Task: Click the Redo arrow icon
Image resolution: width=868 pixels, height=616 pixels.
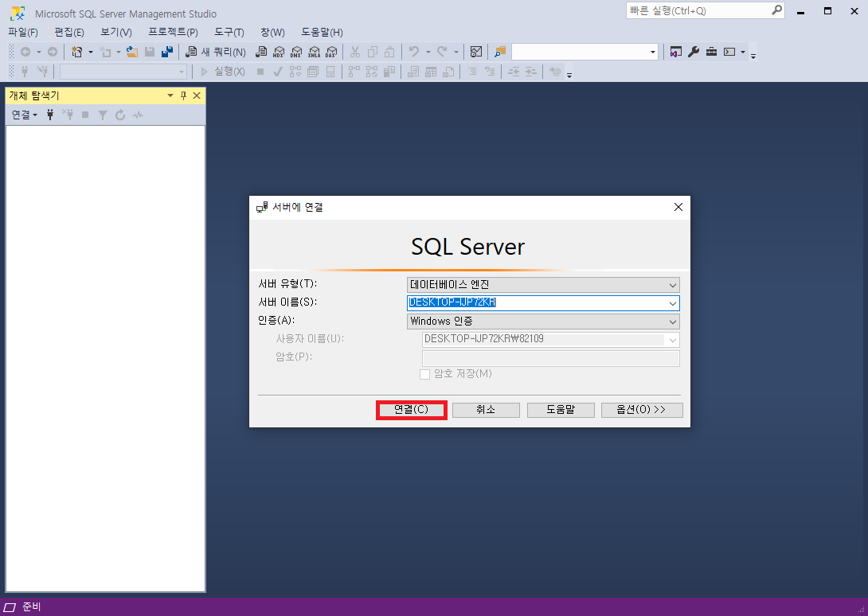Action: [x=442, y=52]
